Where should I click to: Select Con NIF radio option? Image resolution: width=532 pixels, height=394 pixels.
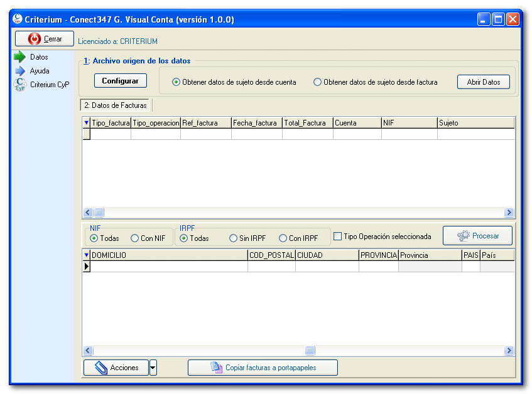point(134,238)
